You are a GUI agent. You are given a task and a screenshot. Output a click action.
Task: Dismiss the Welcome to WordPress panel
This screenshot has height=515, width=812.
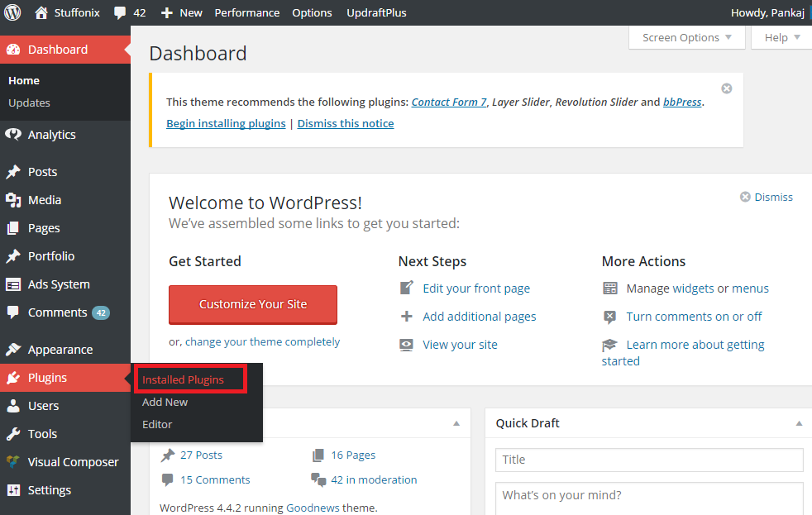[767, 198]
